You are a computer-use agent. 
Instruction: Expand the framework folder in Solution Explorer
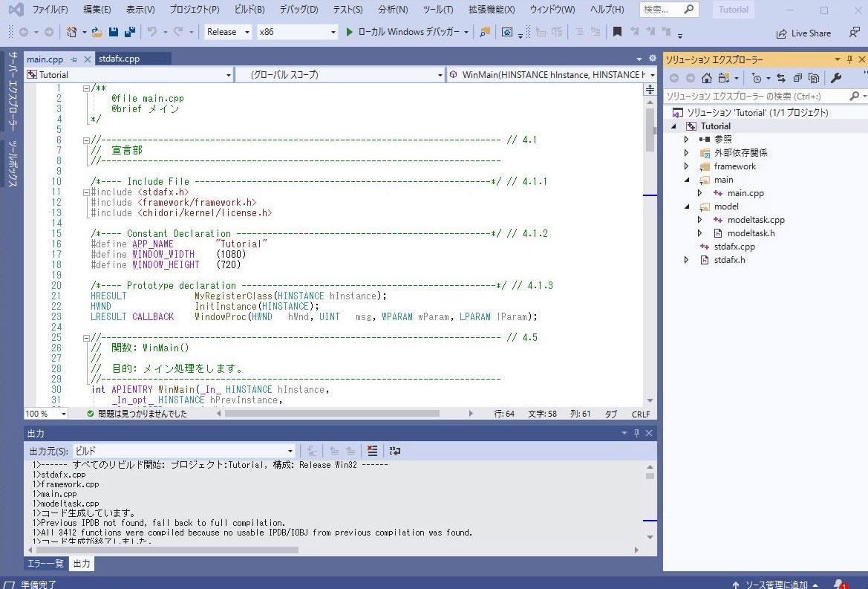click(686, 166)
